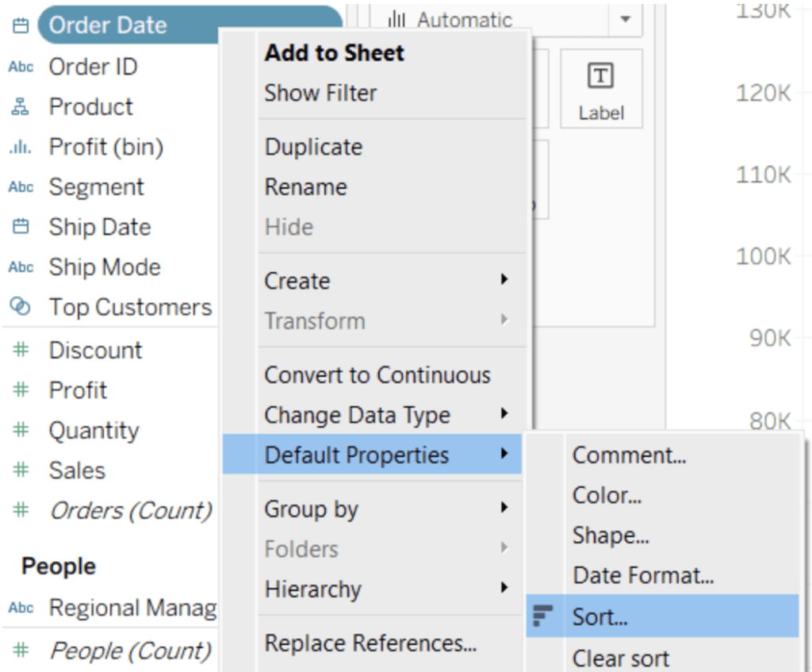This screenshot has width=812, height=672.
Task: Select Convert to Continuous menu option
Action: coord(377,375)
